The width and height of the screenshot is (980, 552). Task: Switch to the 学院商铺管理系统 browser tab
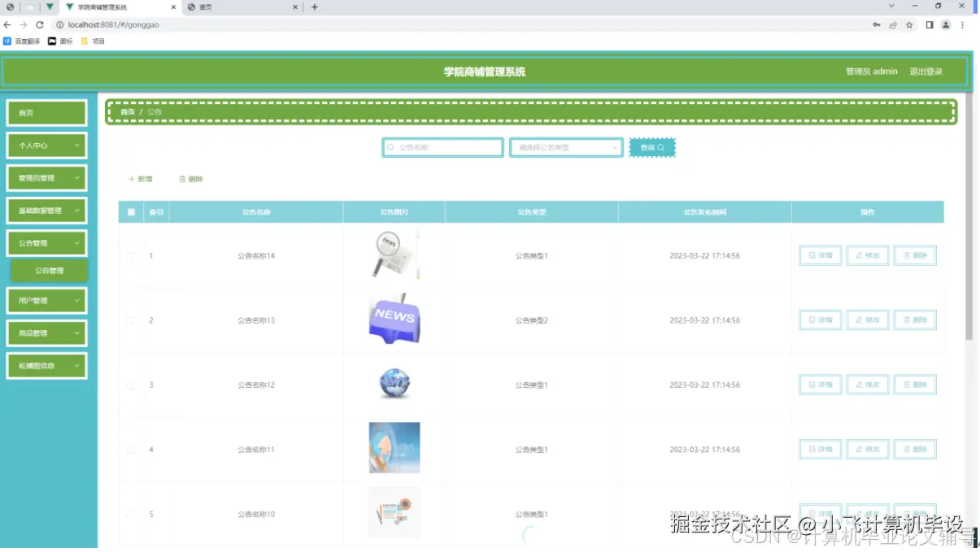(x=120, y=7)
